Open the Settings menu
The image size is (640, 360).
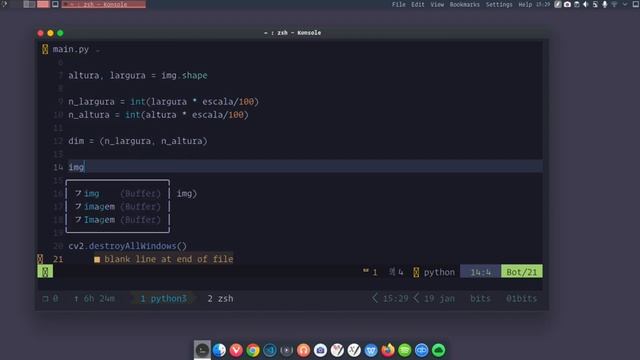click(x=499, y=4)
